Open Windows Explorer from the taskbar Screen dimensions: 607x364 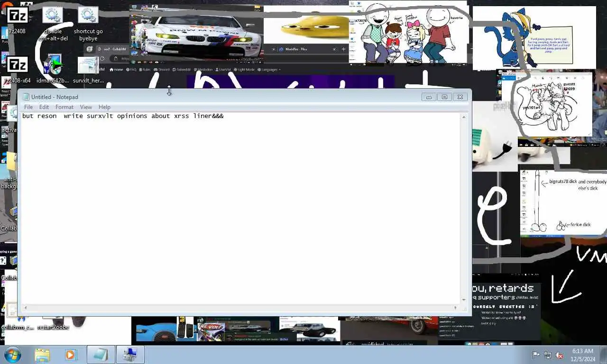[42, 355]
